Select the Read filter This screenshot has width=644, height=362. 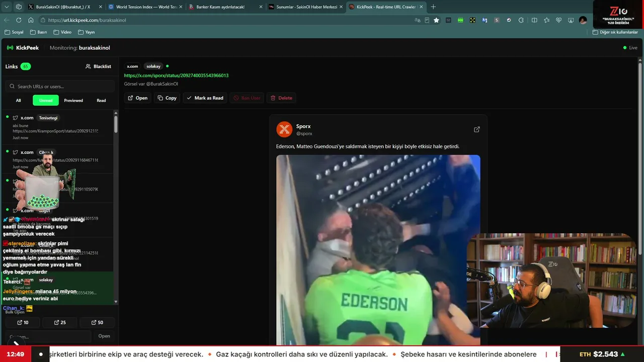pyautogui.click(x=101, y=101)
